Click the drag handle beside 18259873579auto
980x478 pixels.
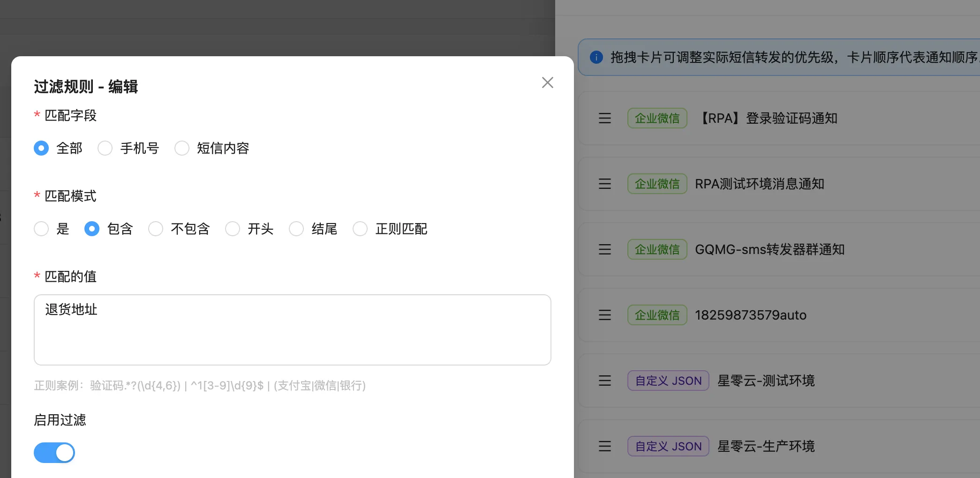(x=604, y=315)
